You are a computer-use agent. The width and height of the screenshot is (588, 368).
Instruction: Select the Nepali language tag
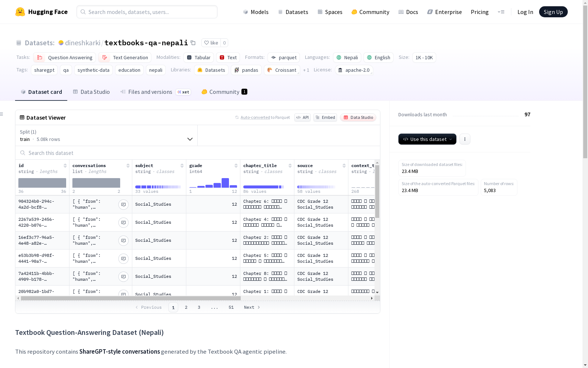point(347,57)
